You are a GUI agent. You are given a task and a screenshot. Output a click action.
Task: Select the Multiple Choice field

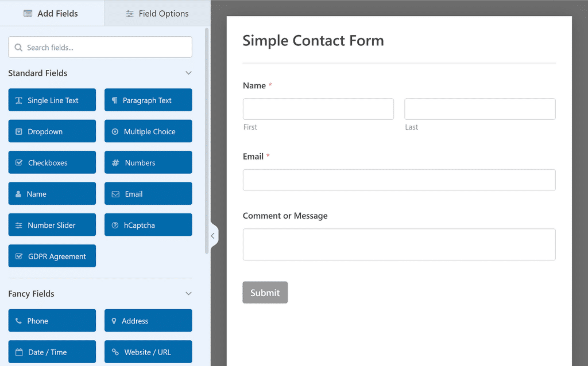tap(148, 131)
